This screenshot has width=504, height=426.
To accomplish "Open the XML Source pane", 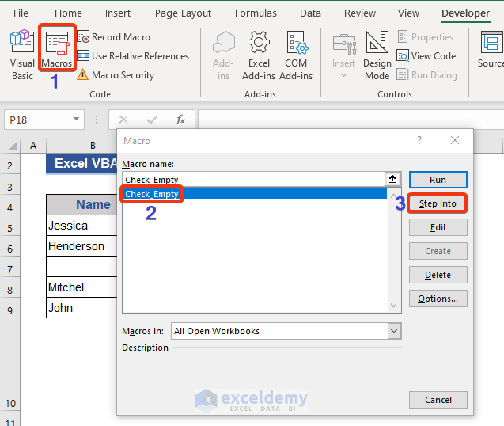I will 491,50.
